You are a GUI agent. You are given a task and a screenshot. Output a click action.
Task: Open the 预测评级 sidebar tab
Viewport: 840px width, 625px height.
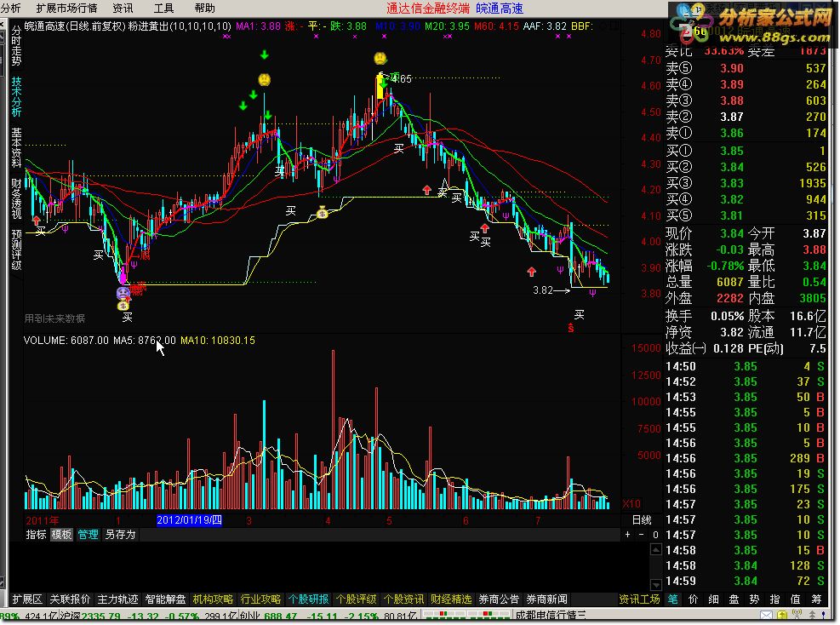[16, 249]
